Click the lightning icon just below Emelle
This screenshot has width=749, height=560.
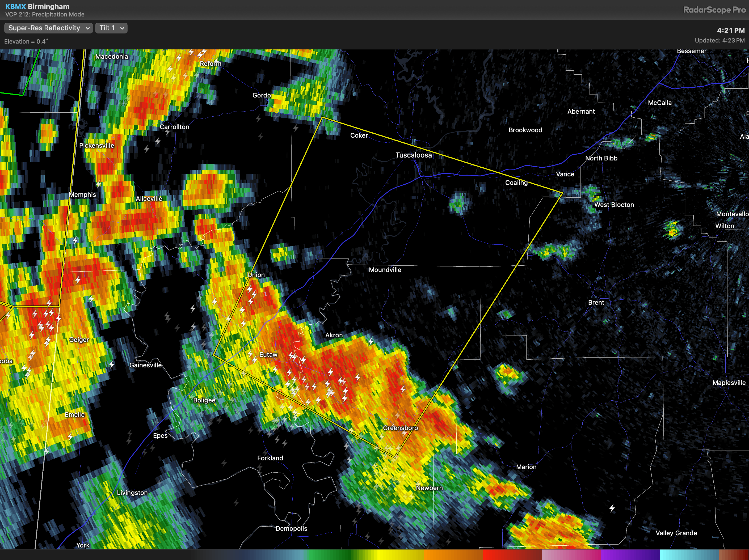point(70,436)
